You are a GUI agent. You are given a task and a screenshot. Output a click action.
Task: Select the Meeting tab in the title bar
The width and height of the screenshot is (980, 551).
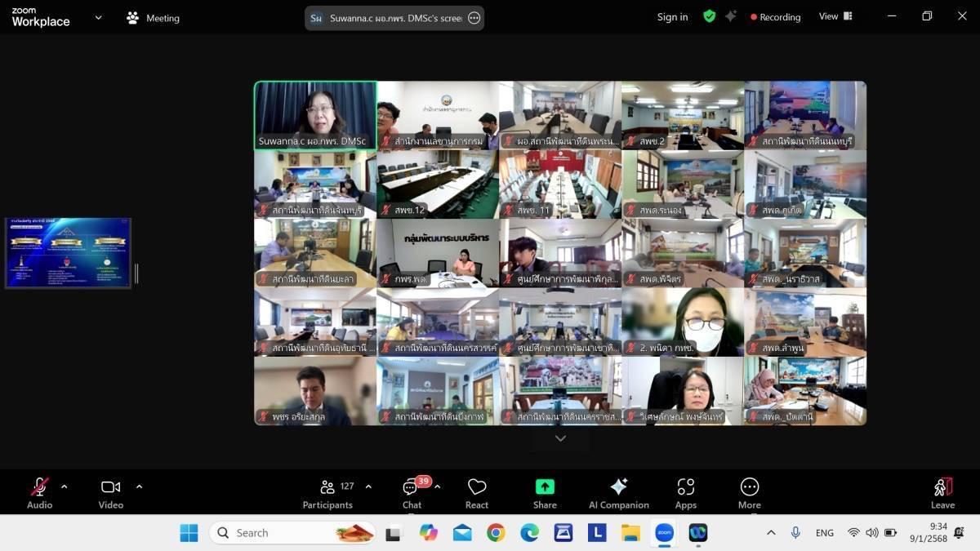tap(154, 18)
